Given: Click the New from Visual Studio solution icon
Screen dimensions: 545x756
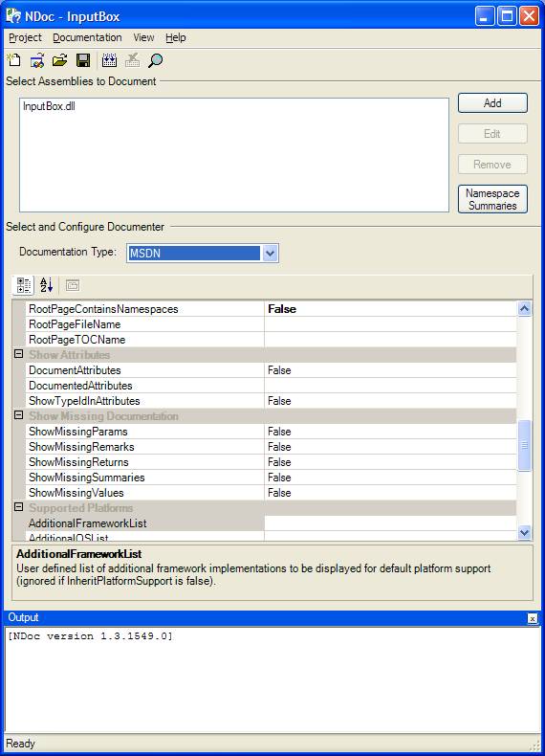Looking at the screenshot, I should click(x=37, y=60).
